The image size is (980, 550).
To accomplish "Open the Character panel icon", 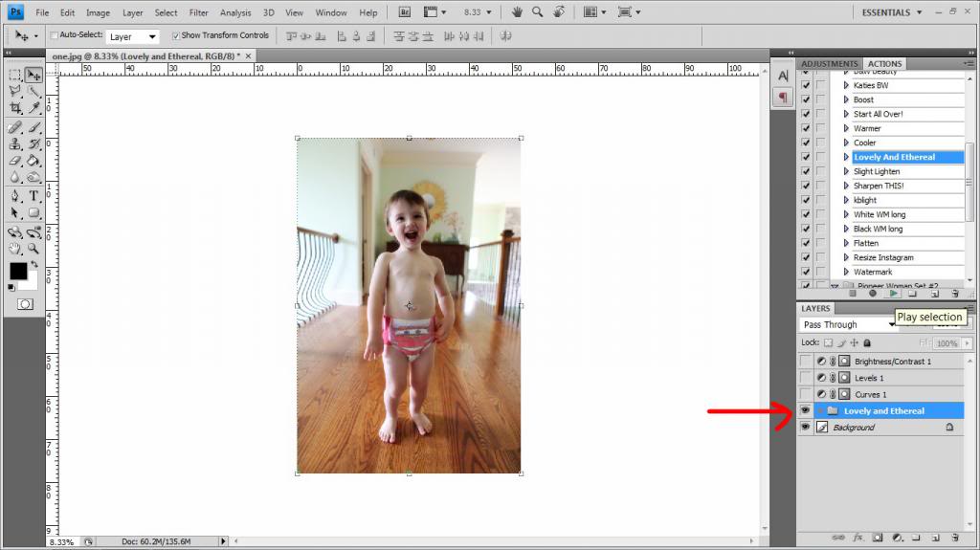I will pyautogui.click(x=783, y=76).
